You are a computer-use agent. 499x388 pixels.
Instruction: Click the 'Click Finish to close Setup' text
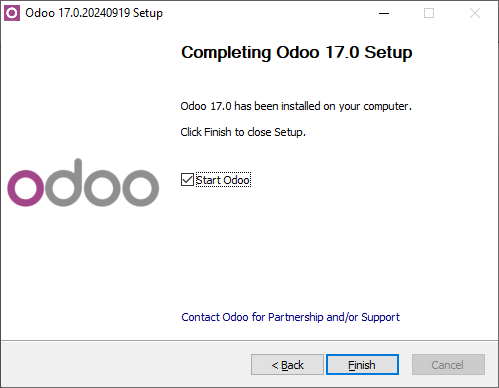coord(243,132)
